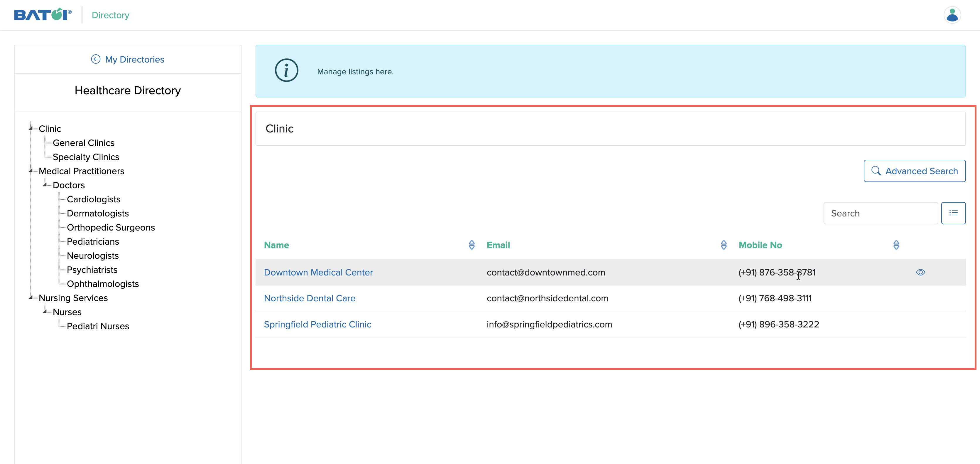980x464 pixels.
Task: Click the Email column header
Action: point(498,245)
